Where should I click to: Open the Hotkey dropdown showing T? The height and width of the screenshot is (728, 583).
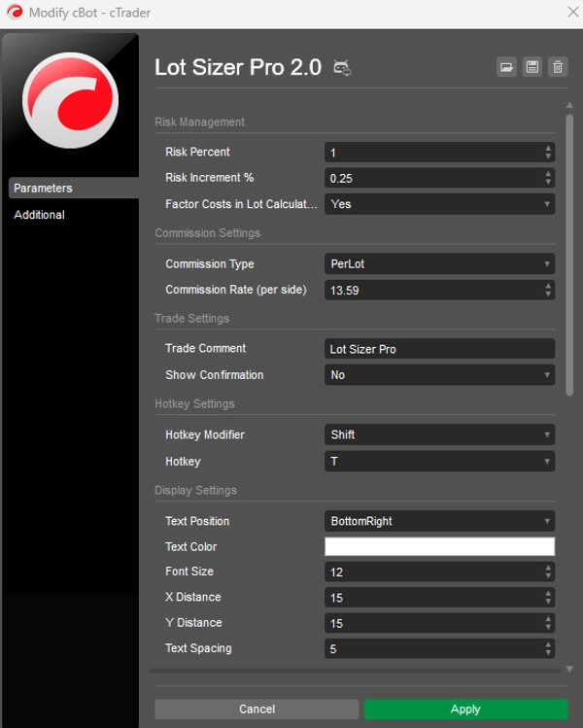click(x=439, y=462)
